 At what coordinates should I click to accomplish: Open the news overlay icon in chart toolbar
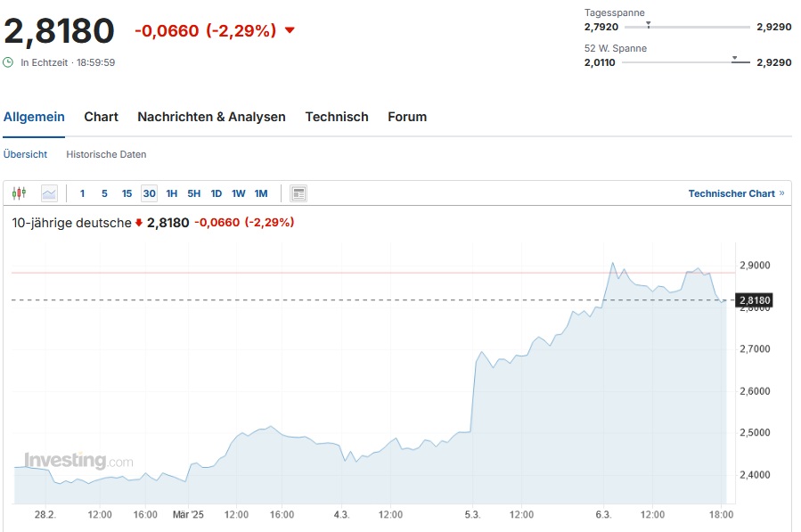pyautogui.click(x=298, y=193)
